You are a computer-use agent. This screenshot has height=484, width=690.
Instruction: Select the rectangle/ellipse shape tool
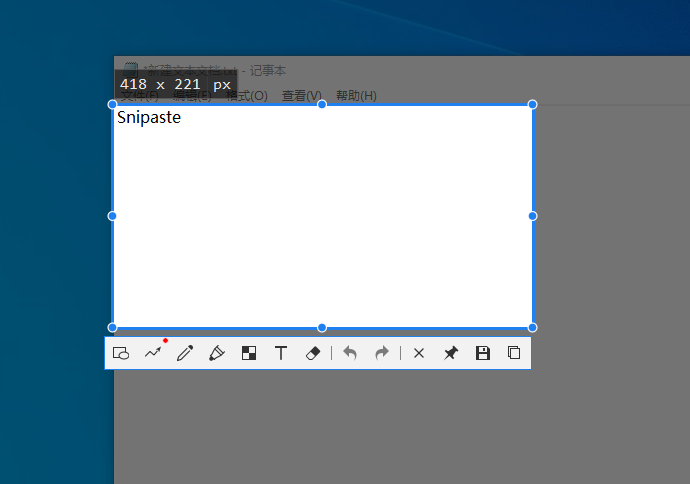[x=121, y=353]
